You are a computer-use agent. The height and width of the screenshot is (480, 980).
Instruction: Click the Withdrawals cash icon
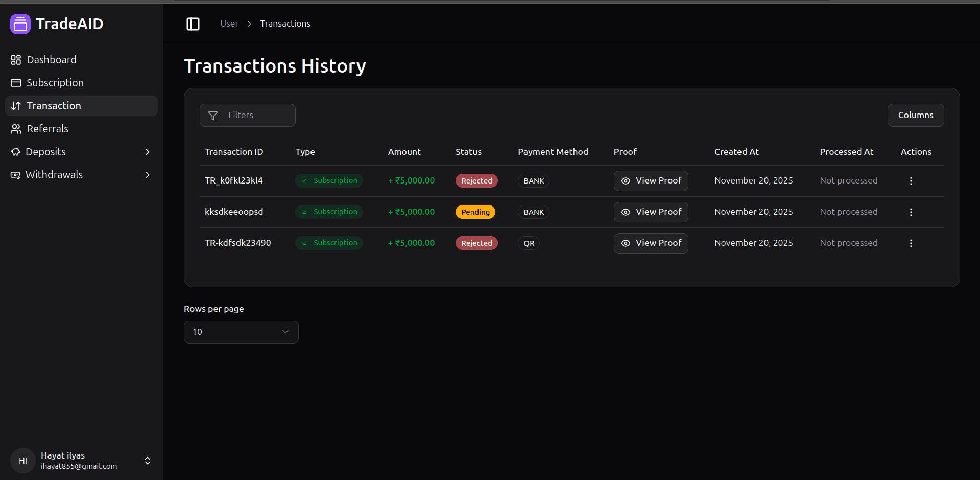(16, 175)
